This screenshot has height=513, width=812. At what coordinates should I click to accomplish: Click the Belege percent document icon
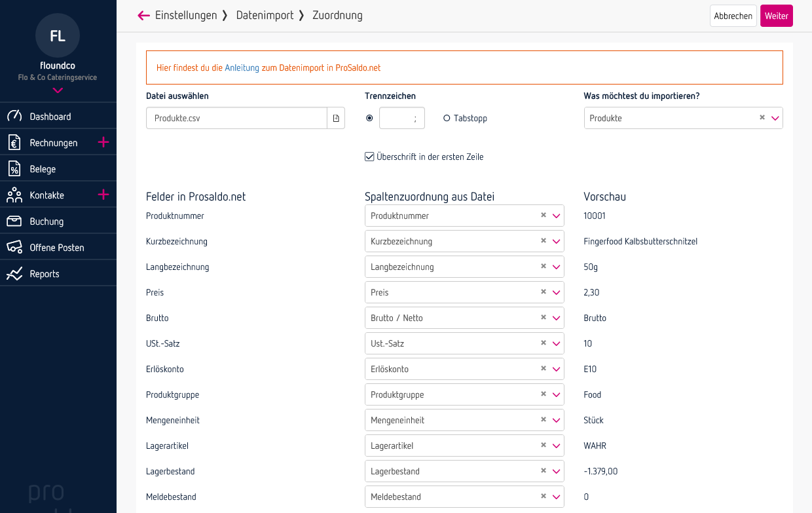click(x=14, y=169)
